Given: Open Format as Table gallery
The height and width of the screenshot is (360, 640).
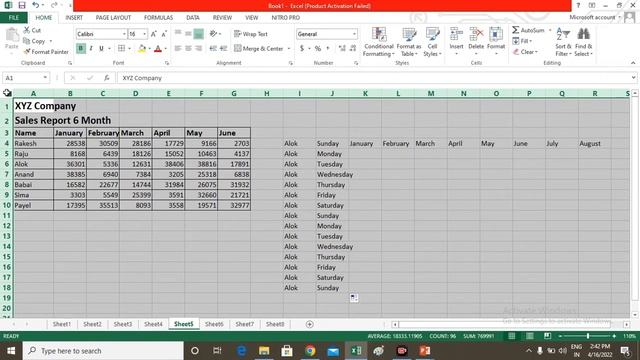Looking at the screenshot, I should [409, 42].
